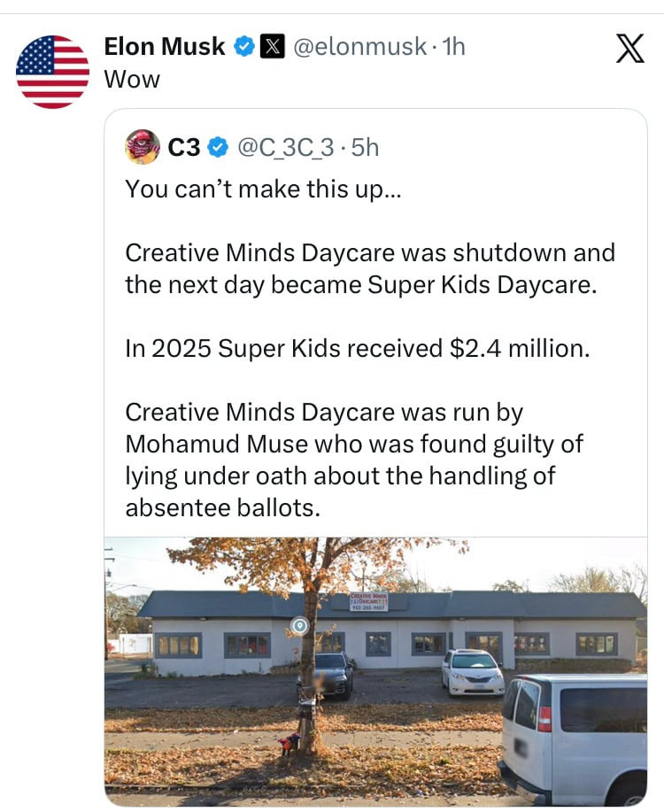Click the "You can't make this up…" line
Image resolution: width=664 pixels, height=812 pixels.
[263, 189]
